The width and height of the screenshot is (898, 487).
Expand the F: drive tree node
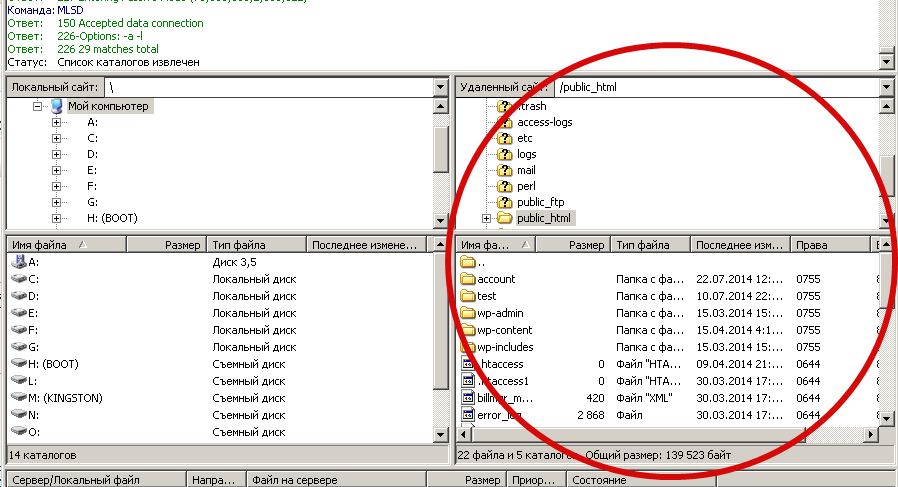click(x=56, y=186)
